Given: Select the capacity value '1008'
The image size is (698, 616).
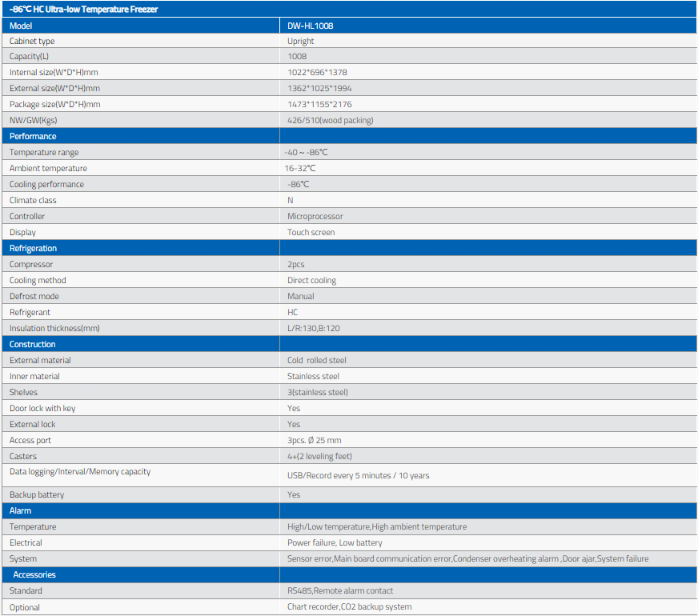Looking at the screenshot, I should point(297,57).
